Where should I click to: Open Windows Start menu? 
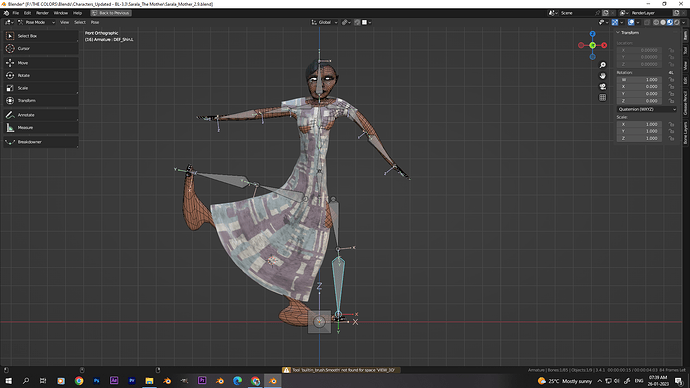pos(8,381)
